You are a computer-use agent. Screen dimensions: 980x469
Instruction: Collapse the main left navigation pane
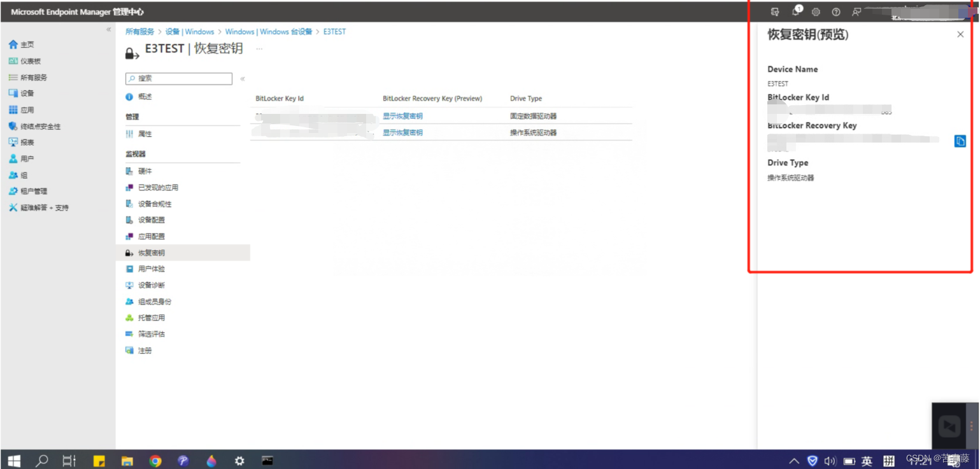pyautogui.click(x=109, y=30)
